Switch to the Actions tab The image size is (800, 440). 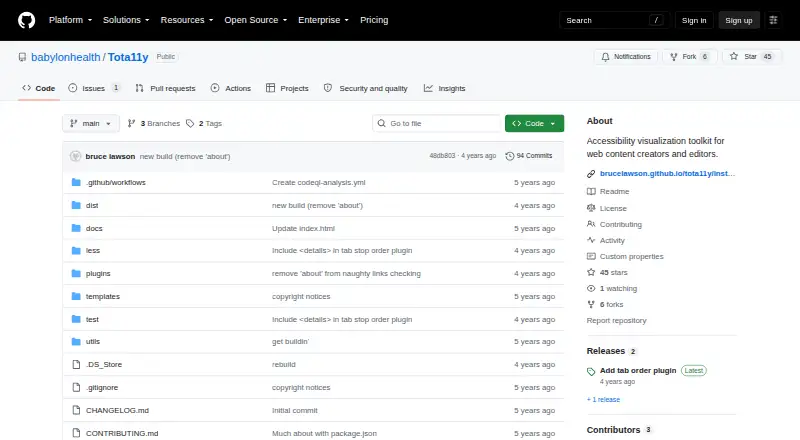231,88
